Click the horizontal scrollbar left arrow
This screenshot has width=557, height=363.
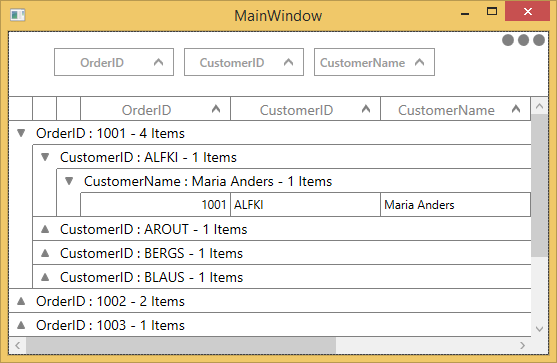click(x=17, y=345)
